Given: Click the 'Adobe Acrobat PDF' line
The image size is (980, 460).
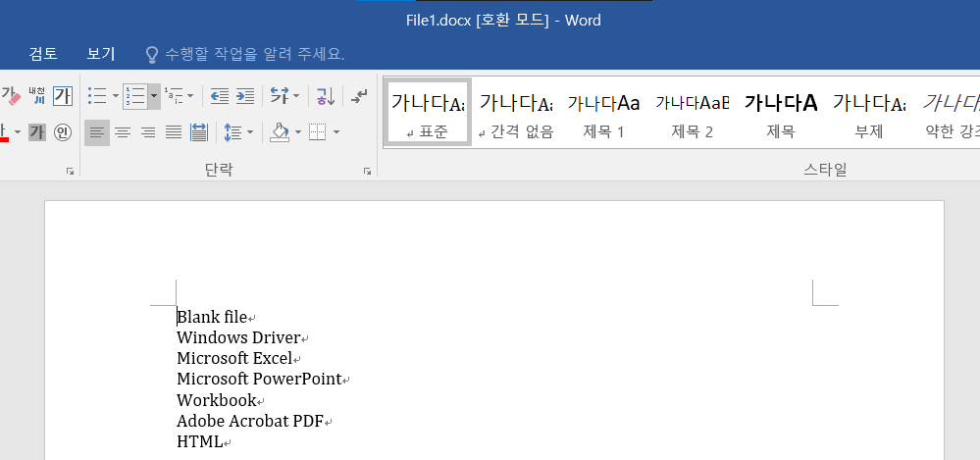Looking at the screenshot, I should click(250, 421).
